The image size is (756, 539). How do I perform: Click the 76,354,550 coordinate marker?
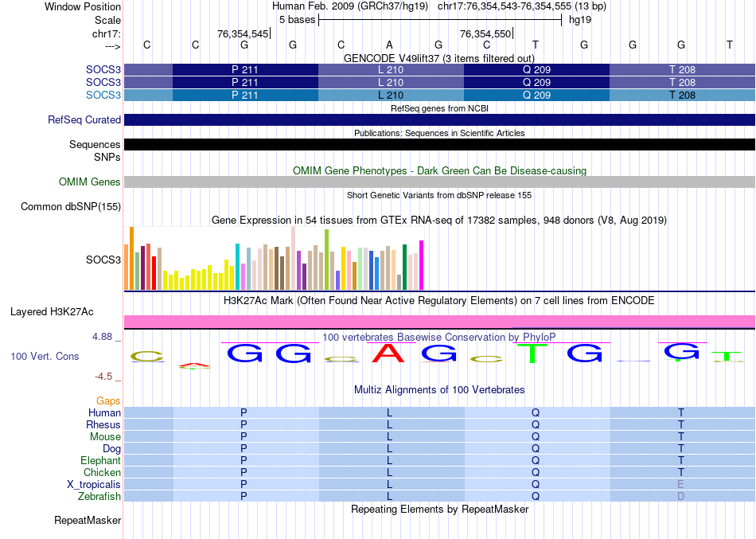[x=485, y=33]
